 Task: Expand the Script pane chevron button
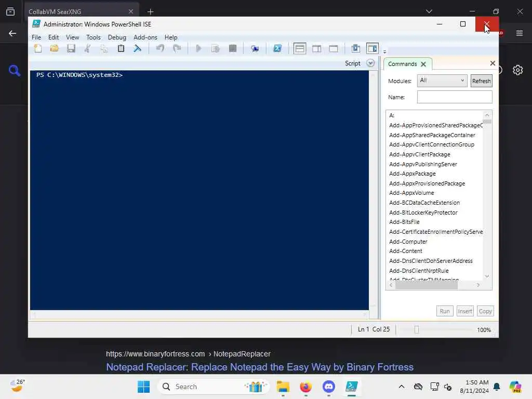click(x=370, y=63)
